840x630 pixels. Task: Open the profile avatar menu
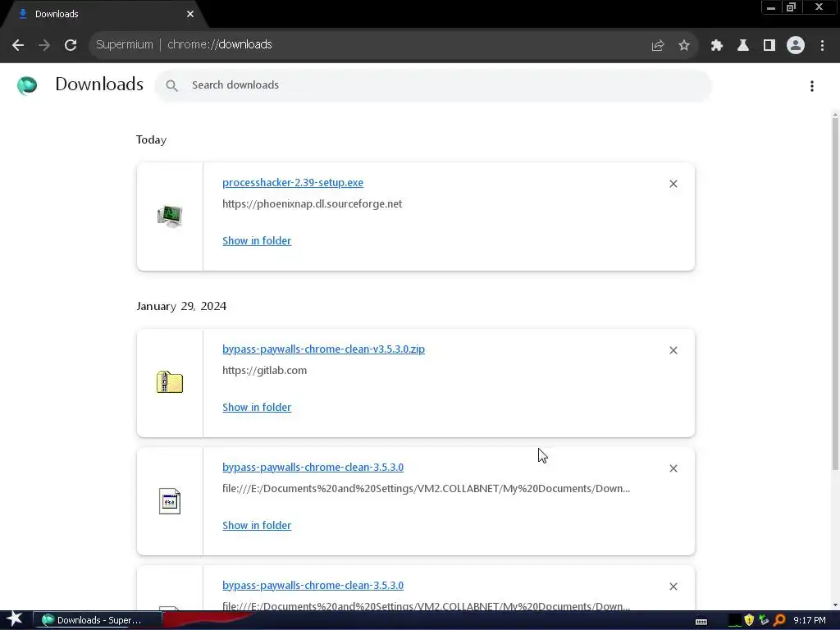pyautogui.click(x=796, y=46)
